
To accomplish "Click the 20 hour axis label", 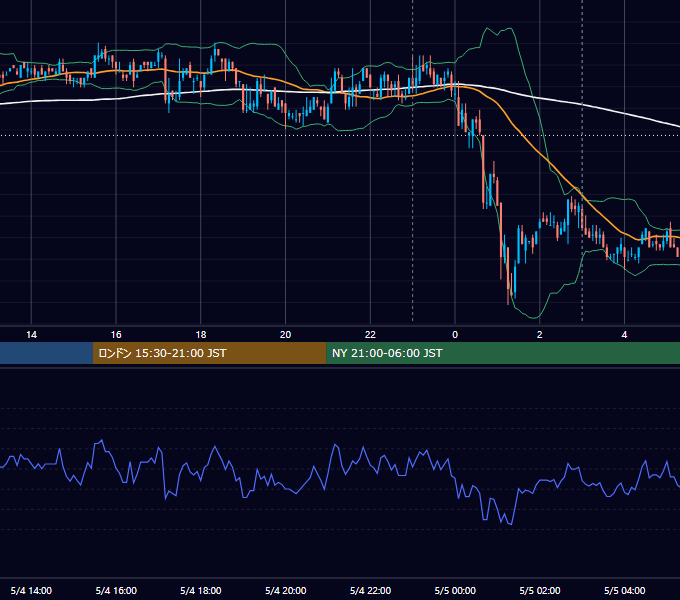I will point(285,335).
